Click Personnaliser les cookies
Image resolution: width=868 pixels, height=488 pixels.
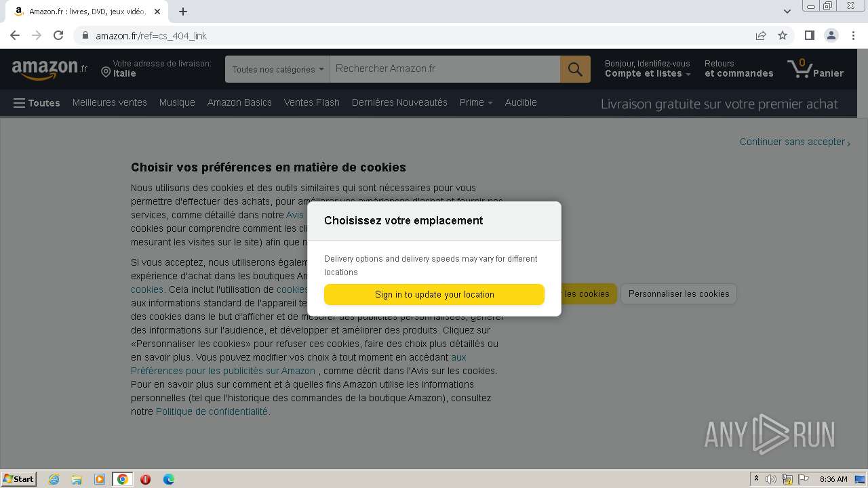[679, 294]
